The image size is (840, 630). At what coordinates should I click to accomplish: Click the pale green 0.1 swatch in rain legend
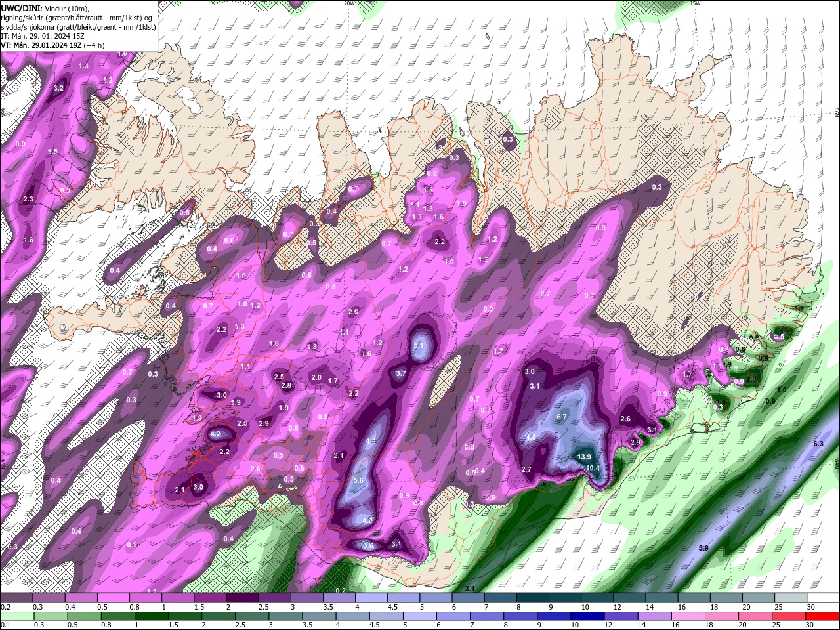coord(16,616)
